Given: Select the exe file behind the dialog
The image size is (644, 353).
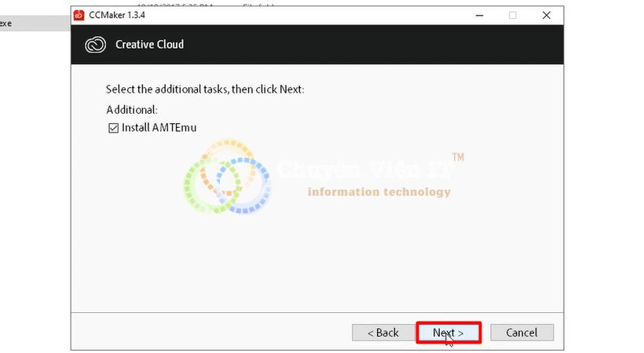Looking at the screenshot, I should (x=35, y=24).
